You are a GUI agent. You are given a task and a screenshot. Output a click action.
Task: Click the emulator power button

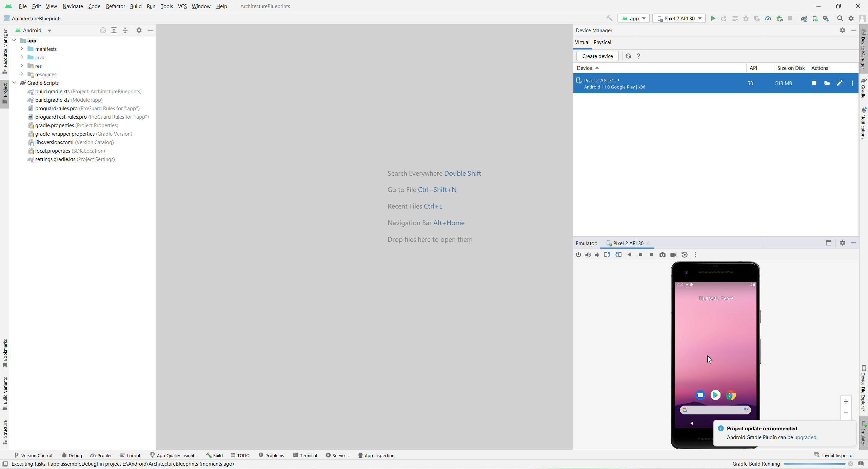point(578,255)
